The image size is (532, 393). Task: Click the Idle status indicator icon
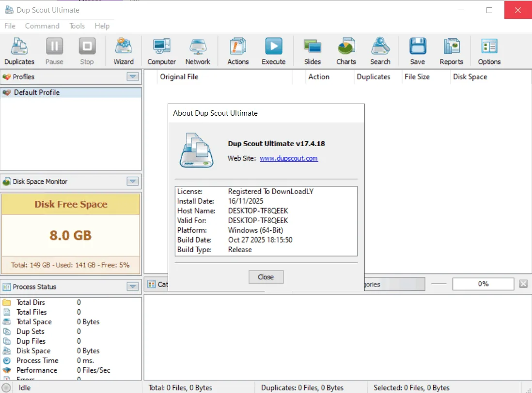pos(6,388)
